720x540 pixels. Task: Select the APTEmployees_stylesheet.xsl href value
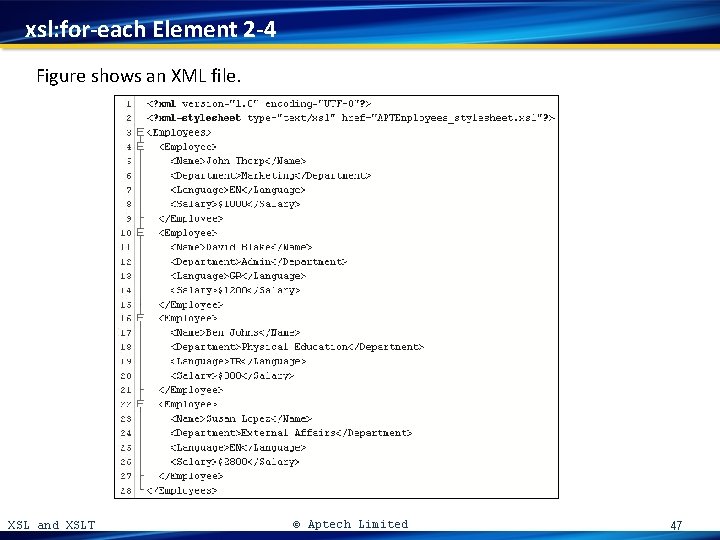pyautogui.click(x=457, y=118)
